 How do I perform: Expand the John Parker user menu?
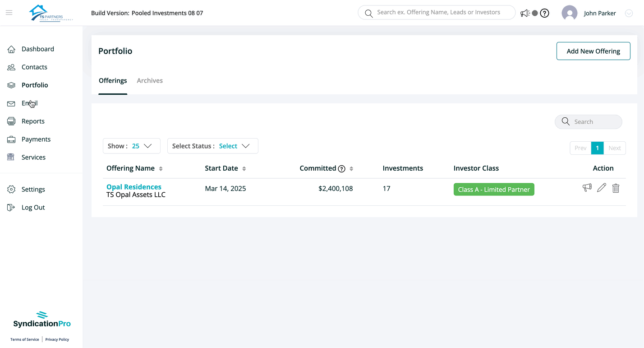tap(629, 14)
